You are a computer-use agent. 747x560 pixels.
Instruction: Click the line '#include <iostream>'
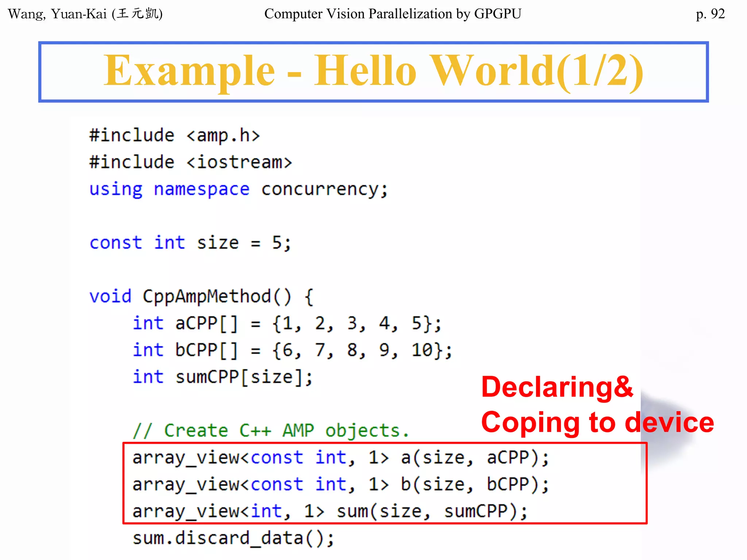[x=191, y=162]
